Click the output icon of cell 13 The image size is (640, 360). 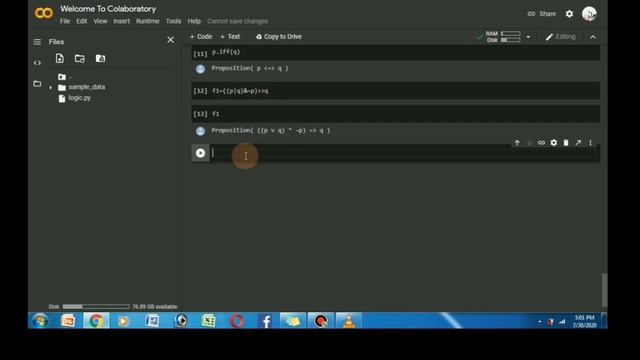coord(200,131)
